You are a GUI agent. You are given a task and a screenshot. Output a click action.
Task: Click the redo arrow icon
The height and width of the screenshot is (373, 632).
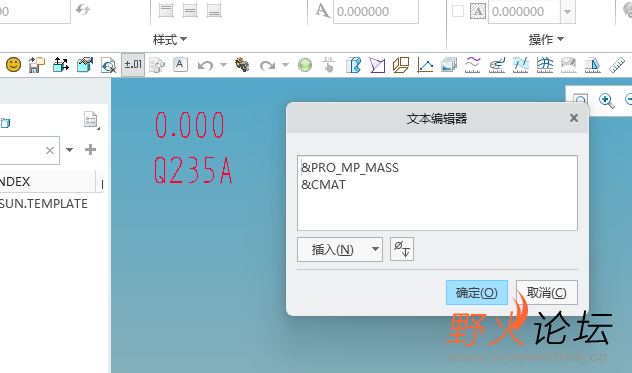coord(267,65)
